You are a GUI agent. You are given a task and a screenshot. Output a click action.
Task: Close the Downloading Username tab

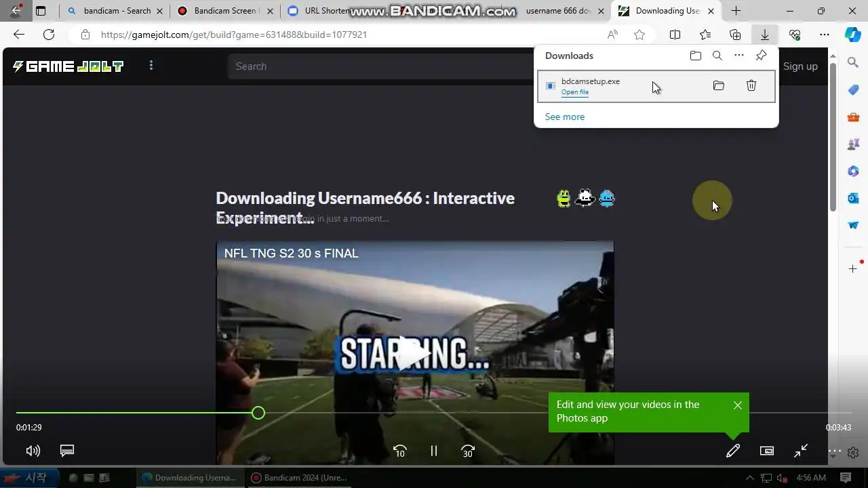tap(711, 11)
